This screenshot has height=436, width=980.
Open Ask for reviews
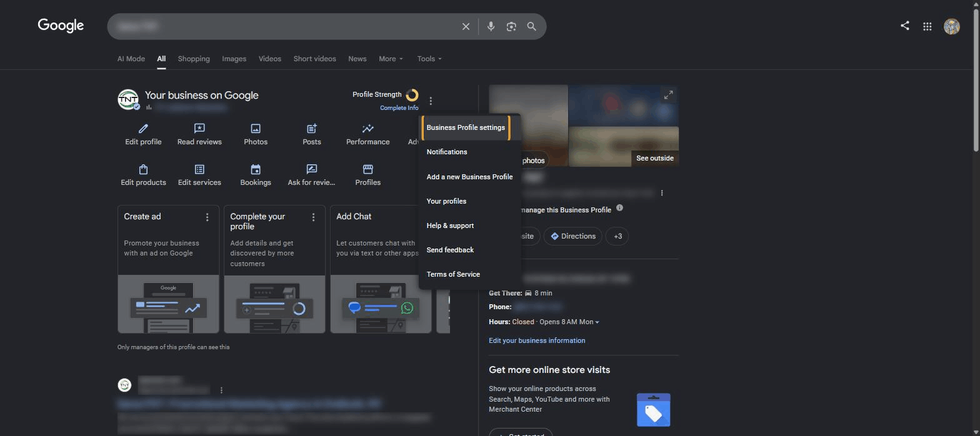tap(312, 175)
